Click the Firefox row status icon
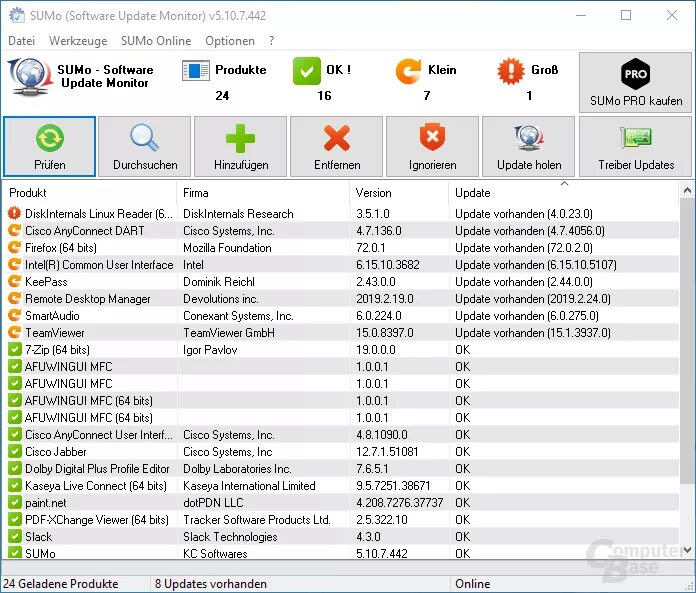 [15, 247]
